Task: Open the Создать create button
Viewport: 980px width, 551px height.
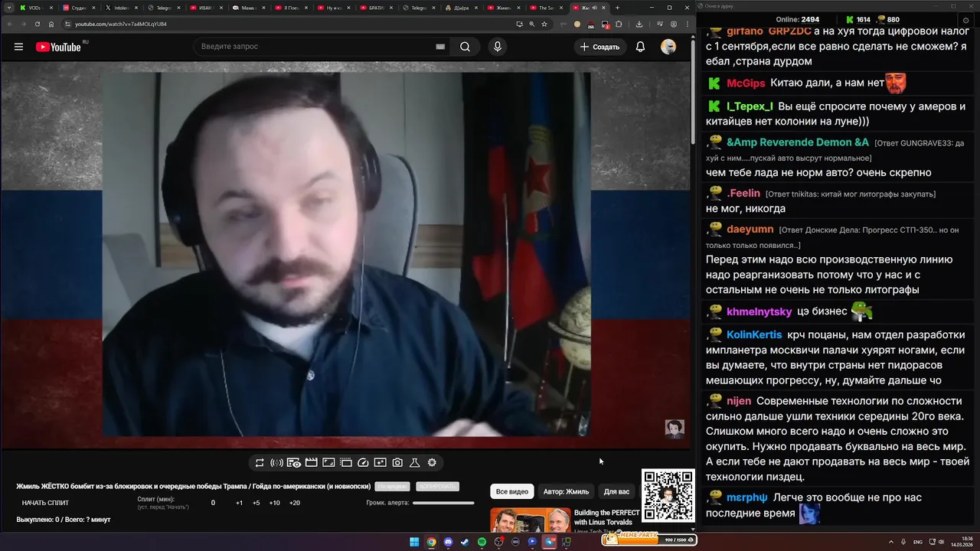Action: pyautogui.click(x=599, y=47)
